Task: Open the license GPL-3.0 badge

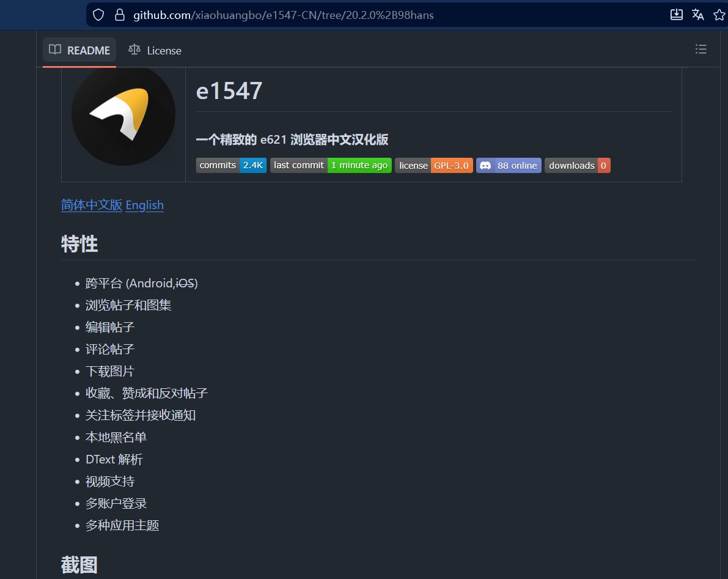Action: 433,165
